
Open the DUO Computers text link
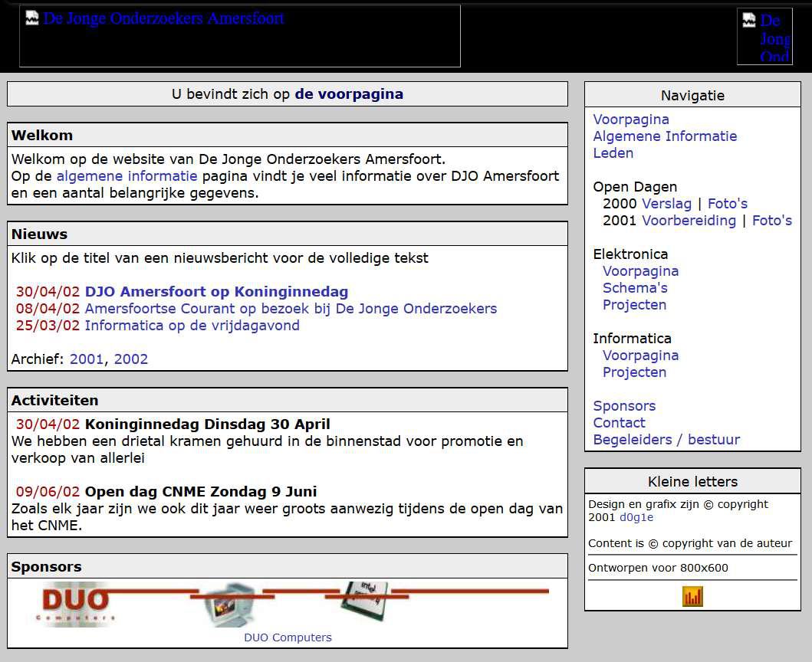288,637
